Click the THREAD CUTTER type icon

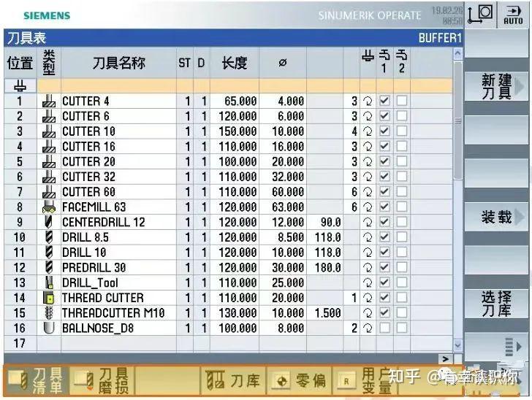pyautogui.click(x=49, y=298)
